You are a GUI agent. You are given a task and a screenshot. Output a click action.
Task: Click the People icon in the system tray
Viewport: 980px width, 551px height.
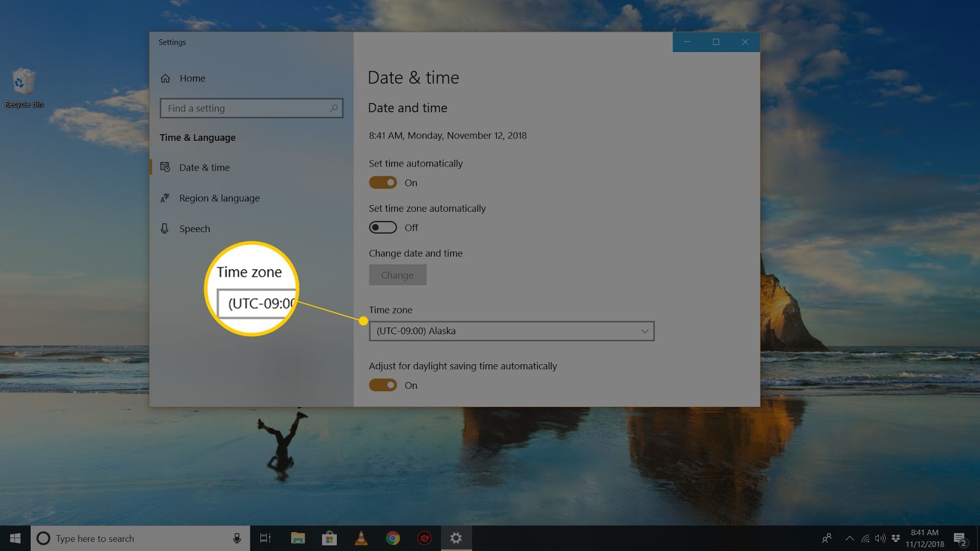826,538
